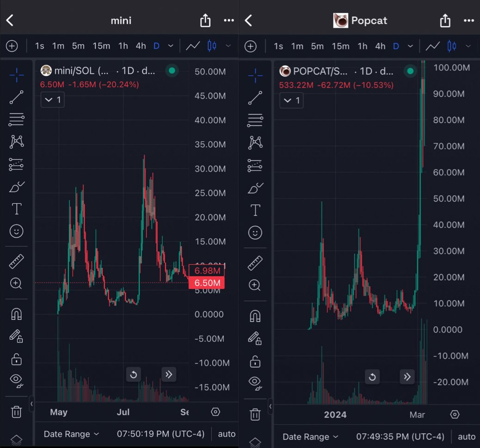Screen dimensions: 480x448
Task: Toggle auto scale on mini chart
Action: (227, 434)
